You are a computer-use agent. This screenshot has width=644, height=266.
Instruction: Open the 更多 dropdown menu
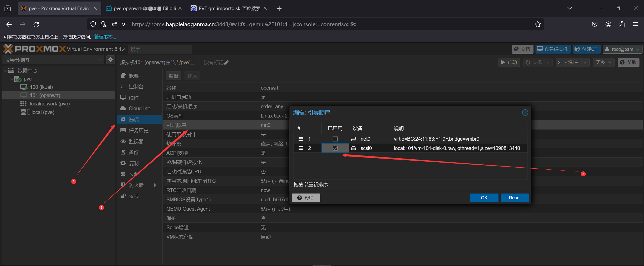(603, 62)
